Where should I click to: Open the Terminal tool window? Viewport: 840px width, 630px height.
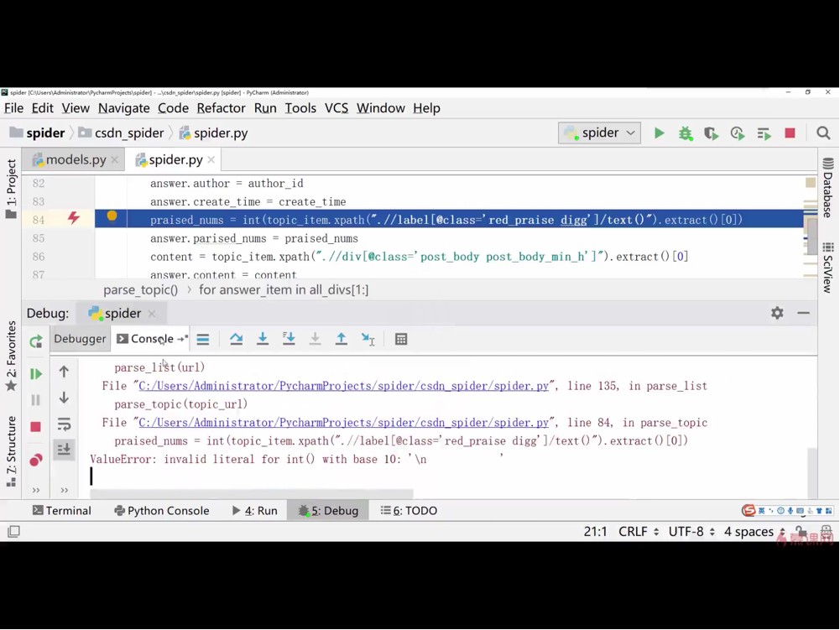coord(61,511)
